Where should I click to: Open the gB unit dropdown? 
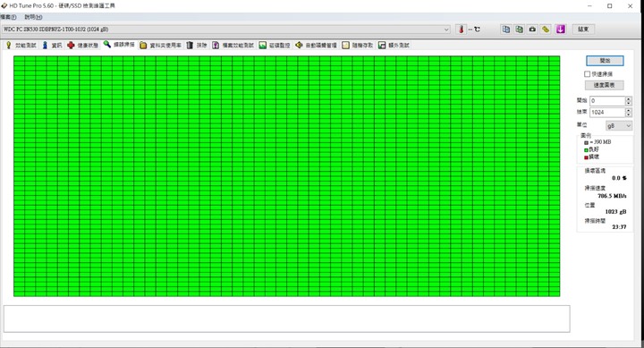pos(619,126)
